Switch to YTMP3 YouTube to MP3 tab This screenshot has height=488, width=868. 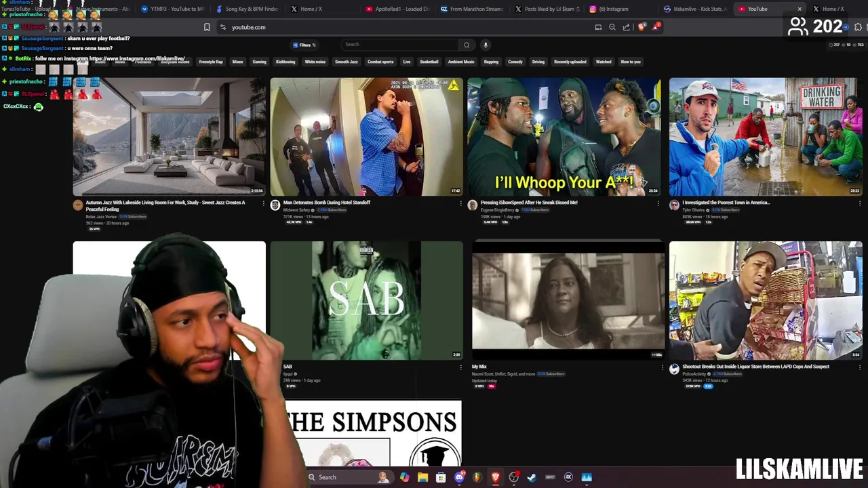pos(173,9)
